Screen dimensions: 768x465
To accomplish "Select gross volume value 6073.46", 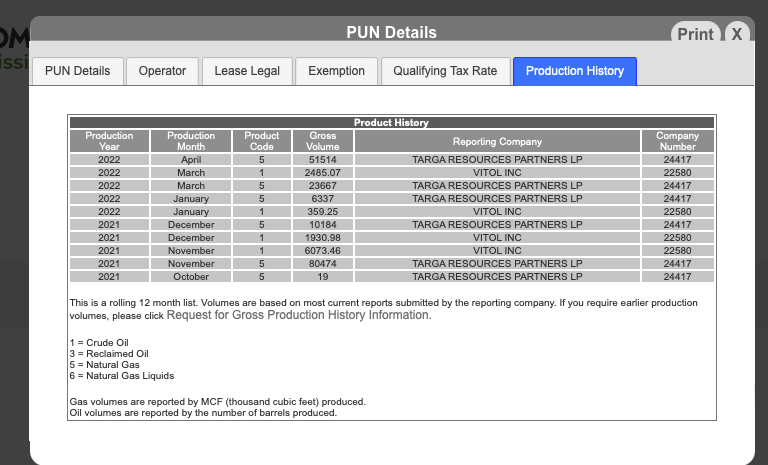I will click(x=323, y=250).
